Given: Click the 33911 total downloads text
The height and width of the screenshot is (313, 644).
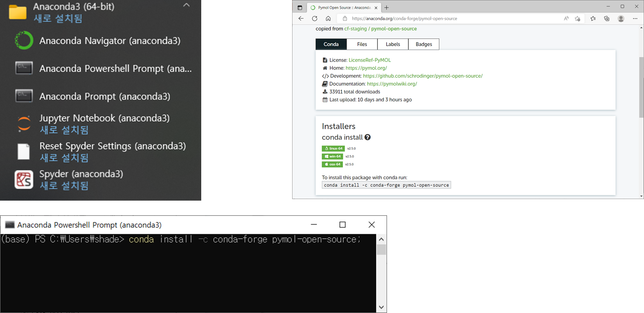Looking at the screenshot, I should (x=355, y=92).
